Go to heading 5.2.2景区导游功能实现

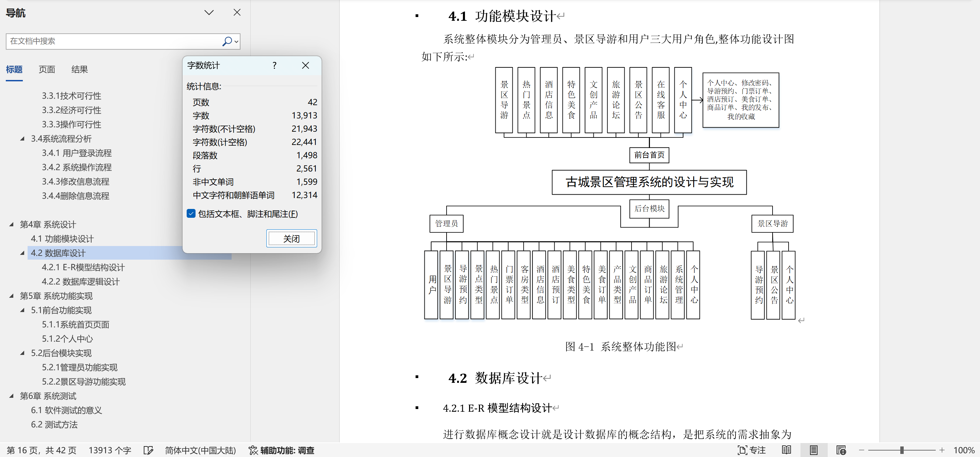point(84,382)
